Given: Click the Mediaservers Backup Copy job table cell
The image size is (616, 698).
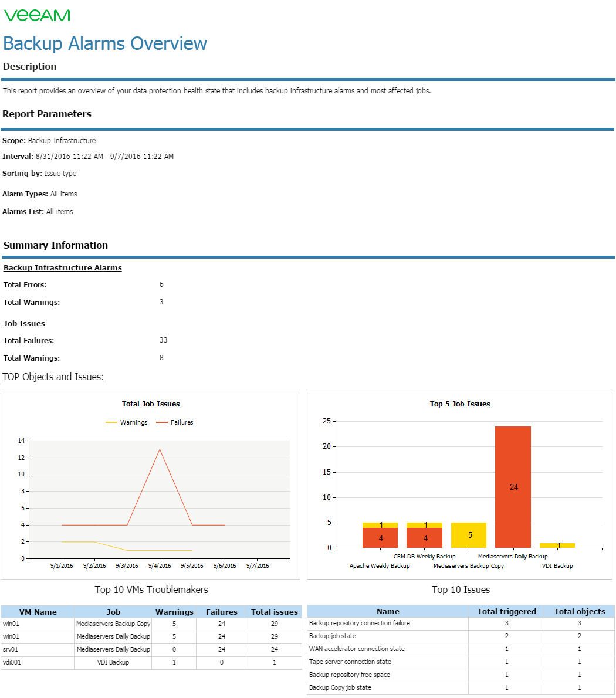Looking at the screenshot, I should tap(113, 624).
